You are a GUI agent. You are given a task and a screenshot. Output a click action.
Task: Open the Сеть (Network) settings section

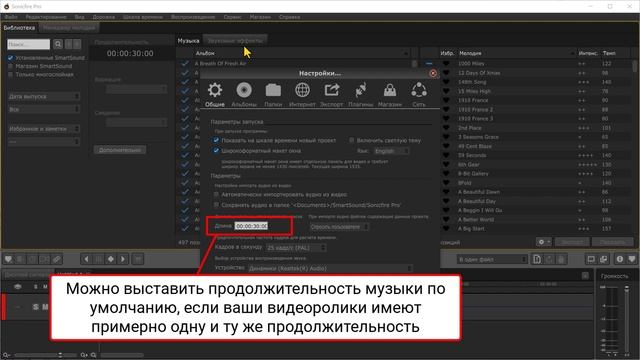[x=419, y=95]
